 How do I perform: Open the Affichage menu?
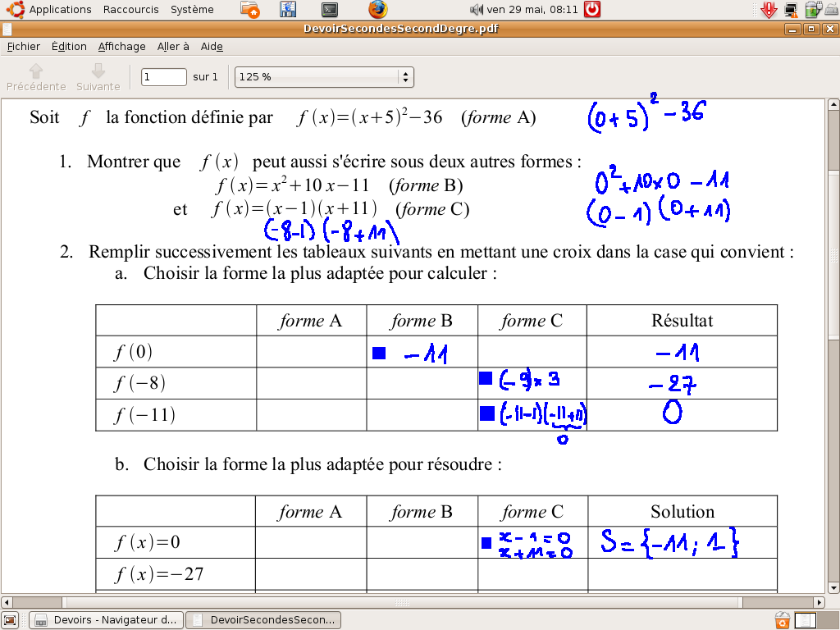(121, 47)
